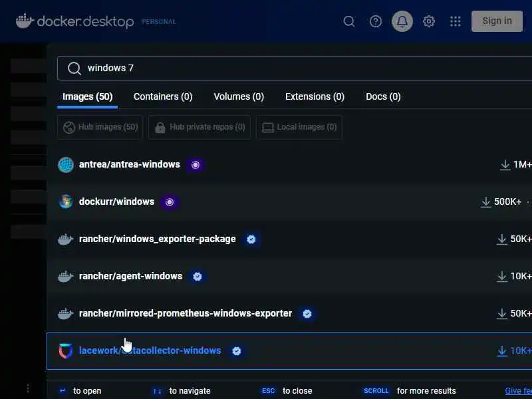Click the magnifier icon inside search box

pos(74,68)
